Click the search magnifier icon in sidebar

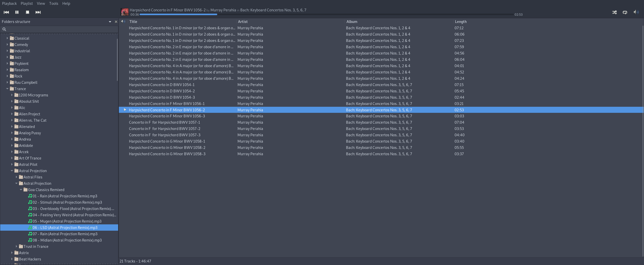(x=4, y=29)
